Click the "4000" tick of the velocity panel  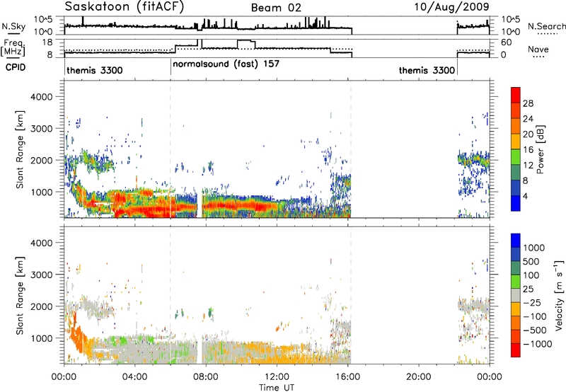click(41, 243)
